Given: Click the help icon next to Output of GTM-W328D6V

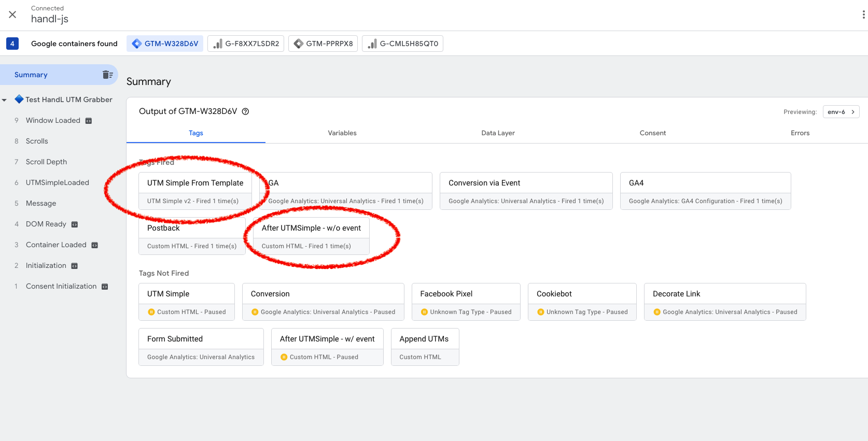Looking at the screenshot, I should pyautogui.click(x=246, y=111).
